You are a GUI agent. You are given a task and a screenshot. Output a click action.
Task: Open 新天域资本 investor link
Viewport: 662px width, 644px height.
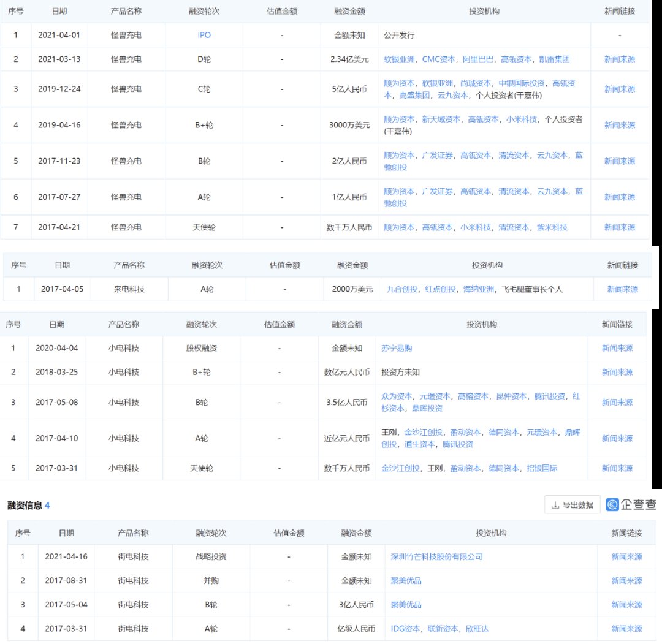441,119
